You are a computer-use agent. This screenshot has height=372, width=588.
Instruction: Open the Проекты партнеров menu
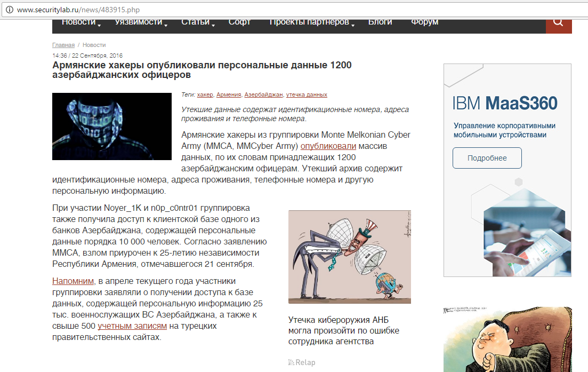(x=309, y=22)
